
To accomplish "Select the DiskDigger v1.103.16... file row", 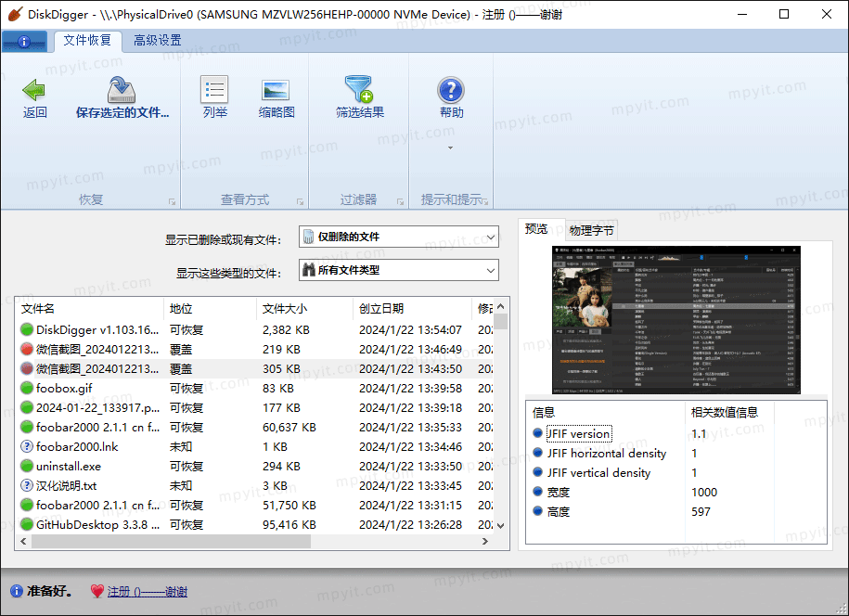I will pyautogui.click(x=255, y=329).
